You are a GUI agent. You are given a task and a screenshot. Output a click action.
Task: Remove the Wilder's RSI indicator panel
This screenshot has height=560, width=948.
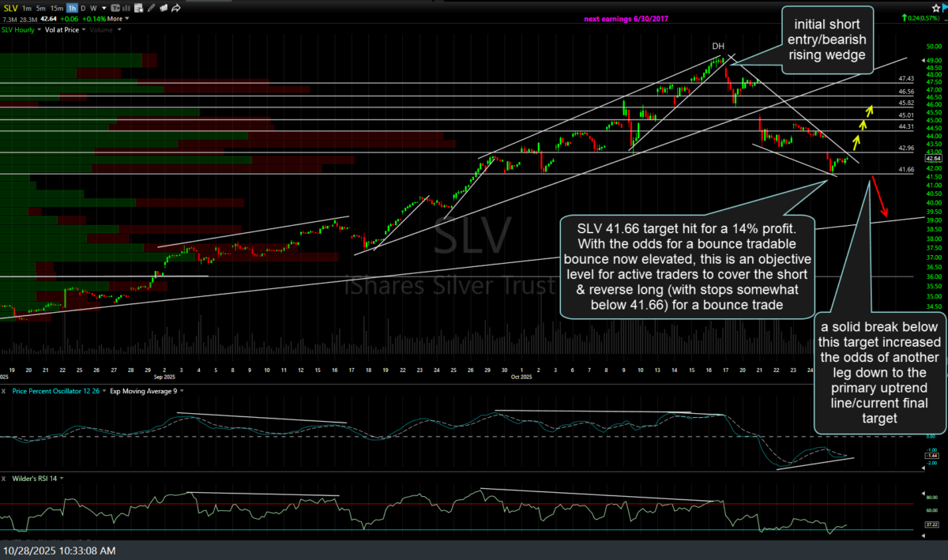(5, 478)
